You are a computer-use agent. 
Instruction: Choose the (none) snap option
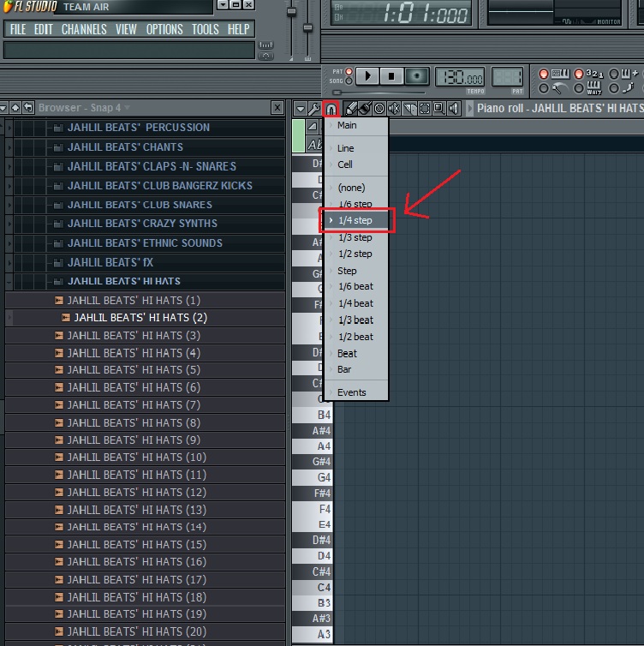[356, 188]
